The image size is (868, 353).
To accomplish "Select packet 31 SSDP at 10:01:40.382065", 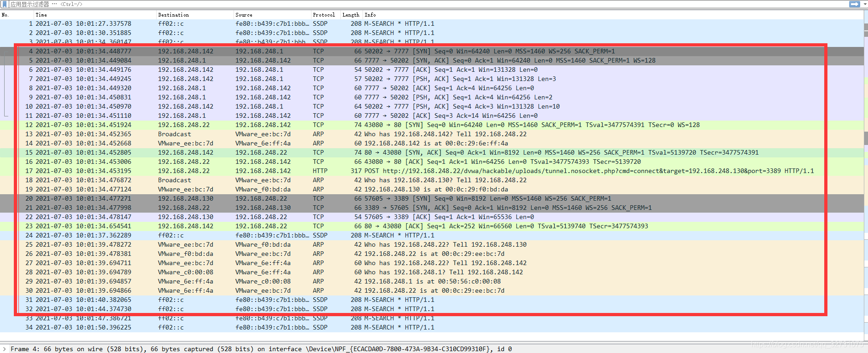I will click(x=432, y=300).
